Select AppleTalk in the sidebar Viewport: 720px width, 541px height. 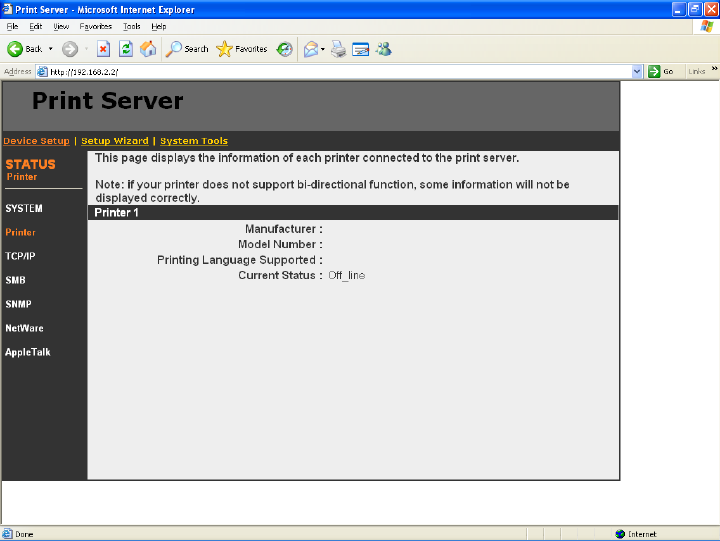[x=28, y=352]
